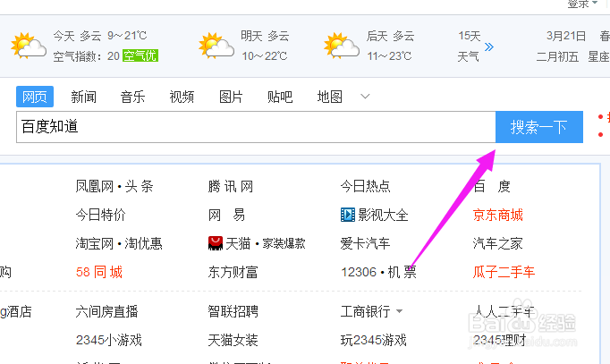
Task: Open the 今日热点 link
Action: click(x=365, y=186)
